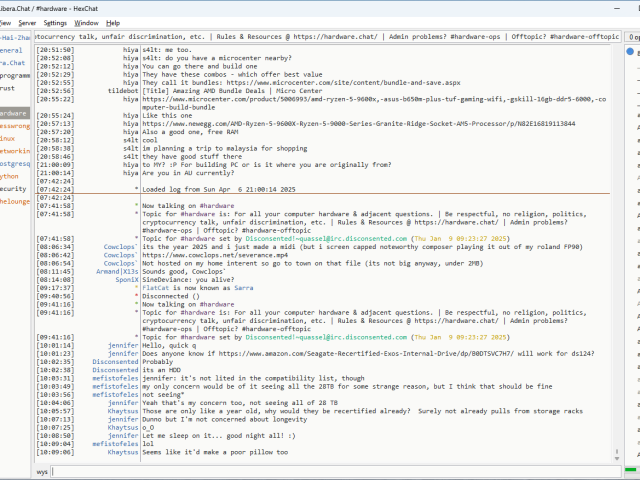
Task: Select the security channel
Action: tap(13, 188)
